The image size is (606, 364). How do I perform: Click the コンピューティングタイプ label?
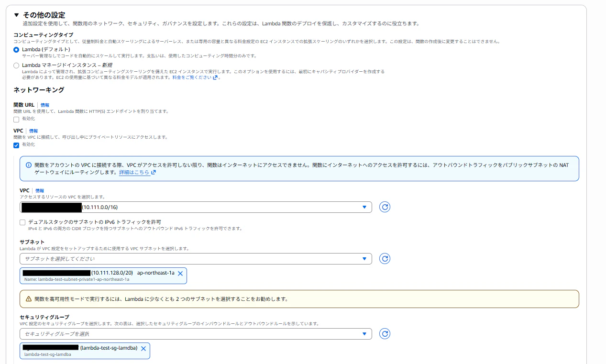point(44,35)
